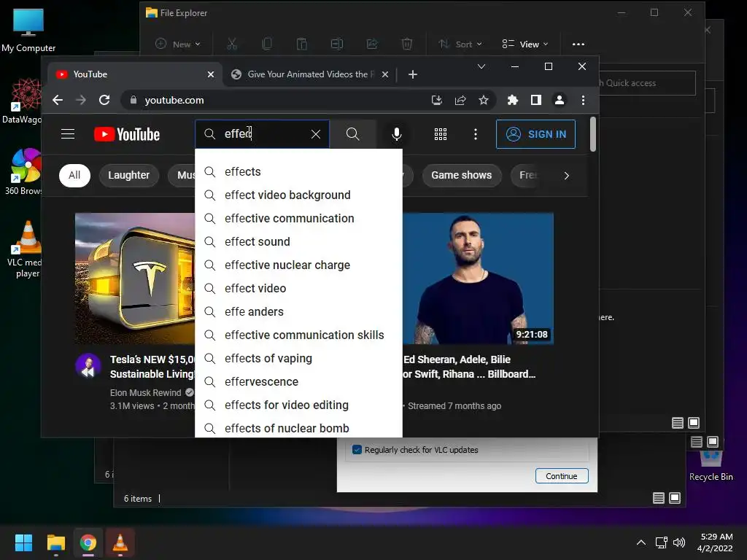The image size is (747, 560).
Task: Expand the New dropdown in File Explorer
Action: pyautogui.click(x=178, y=44)
